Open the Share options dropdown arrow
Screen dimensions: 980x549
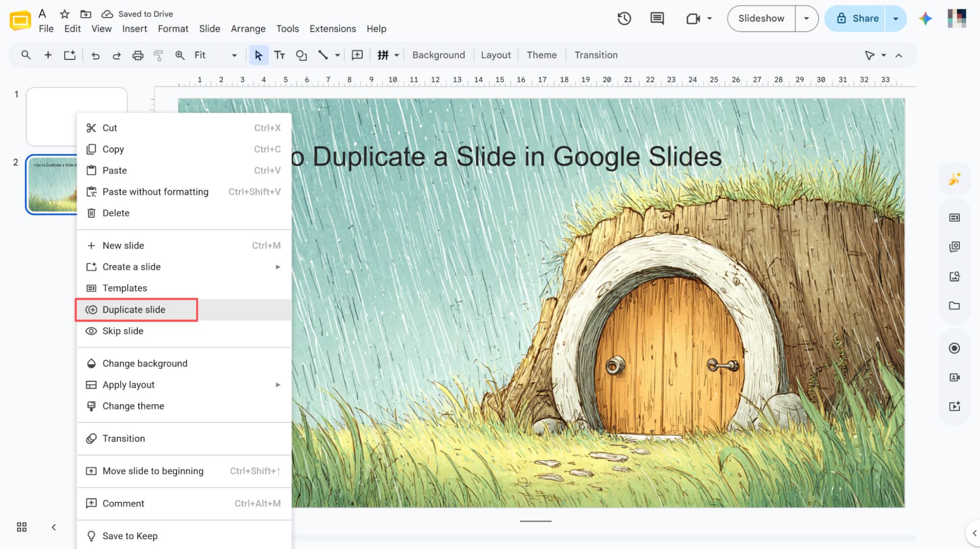[896, 19]
